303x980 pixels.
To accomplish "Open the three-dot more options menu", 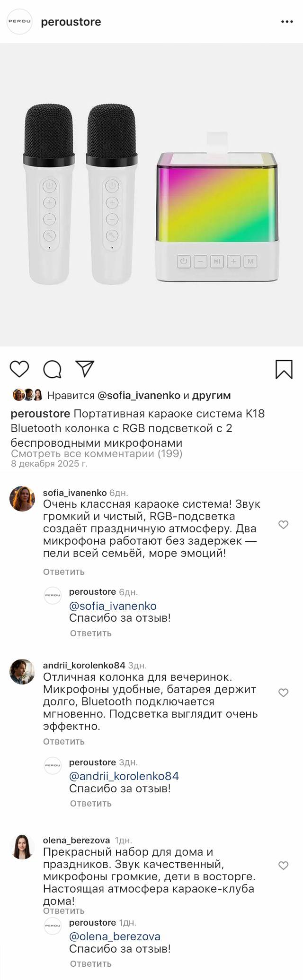I will [287, 22].
